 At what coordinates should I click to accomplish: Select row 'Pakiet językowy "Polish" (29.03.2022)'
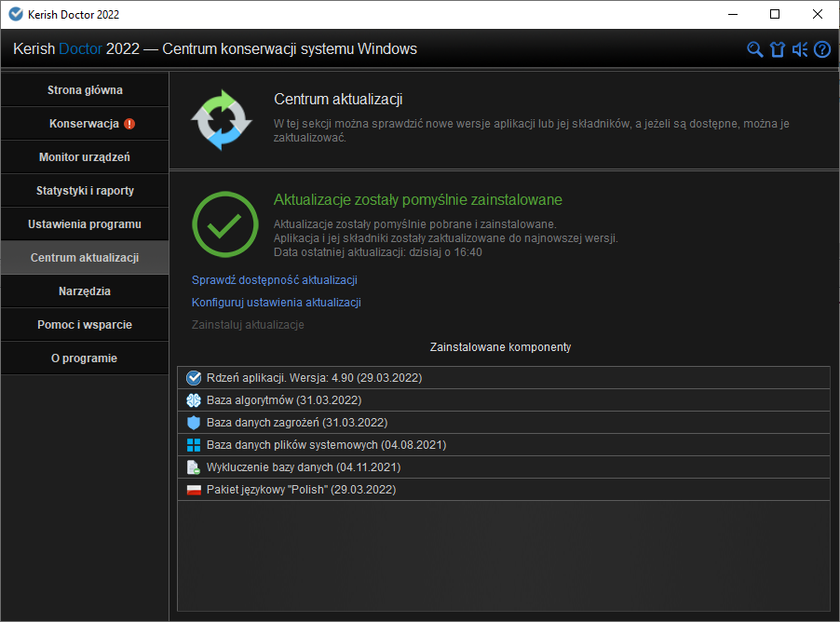(x=504, y=490)
